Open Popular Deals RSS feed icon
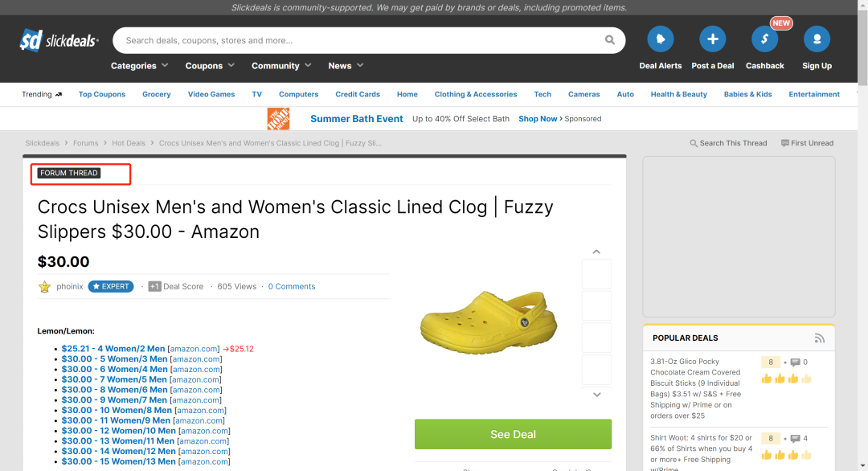Image resolution: width=868 pixels, height=471 pixels. [x=819, y=338]
